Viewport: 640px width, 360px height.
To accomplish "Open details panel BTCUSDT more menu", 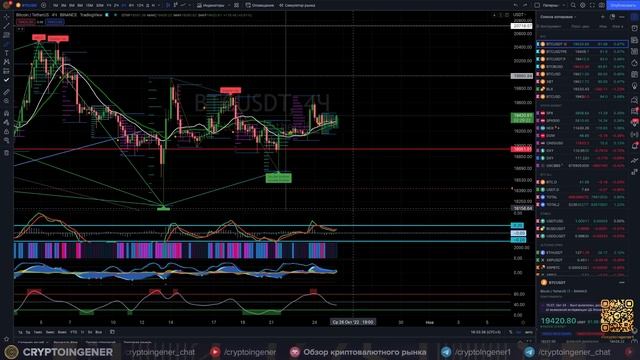I will [x=622, y=282].
